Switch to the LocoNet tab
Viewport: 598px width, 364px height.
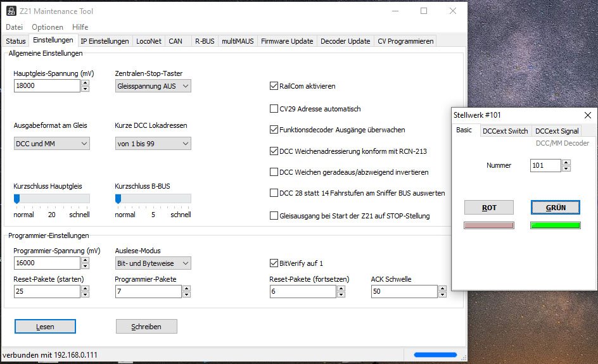click(149, 41)
